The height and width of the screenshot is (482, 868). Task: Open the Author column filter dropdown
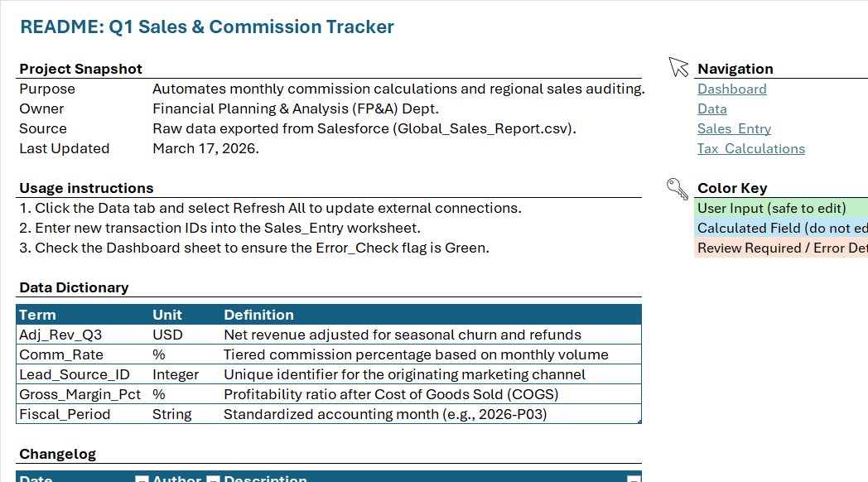click(x=213, y=480)
